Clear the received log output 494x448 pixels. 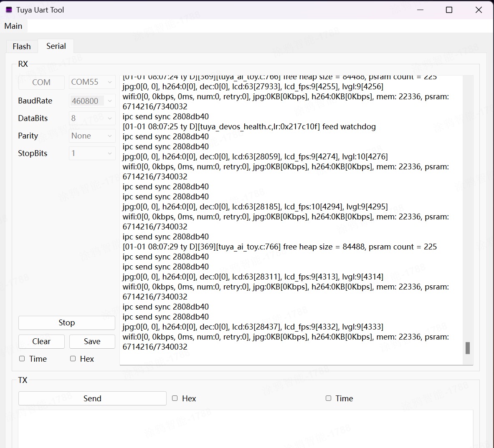(41, 342)
